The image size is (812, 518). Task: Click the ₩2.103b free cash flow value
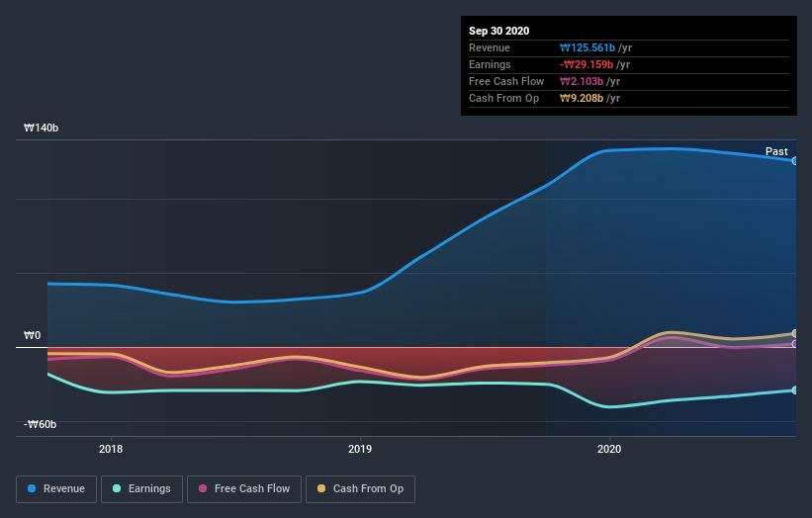click(582, 81)
